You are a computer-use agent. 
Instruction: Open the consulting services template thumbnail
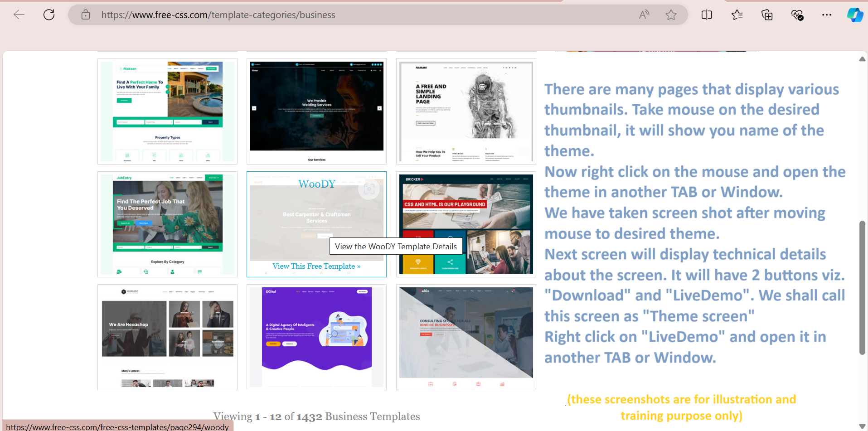pyautogui.click(x=466, y=337)
